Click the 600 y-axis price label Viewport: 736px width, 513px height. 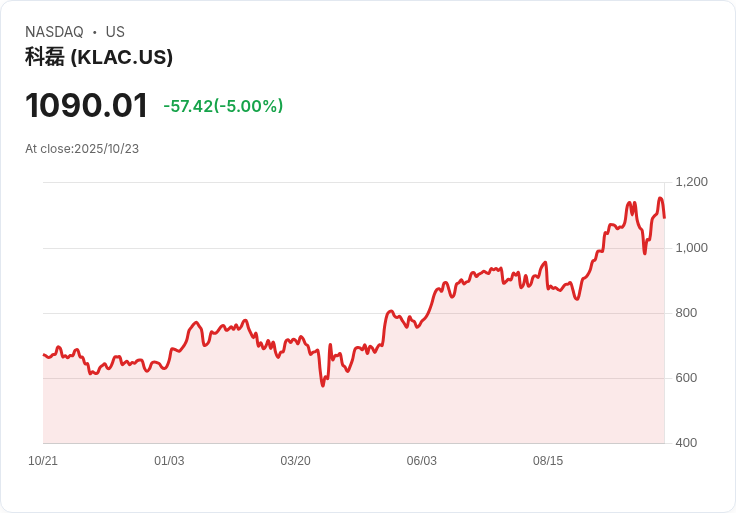coord(686,378)
